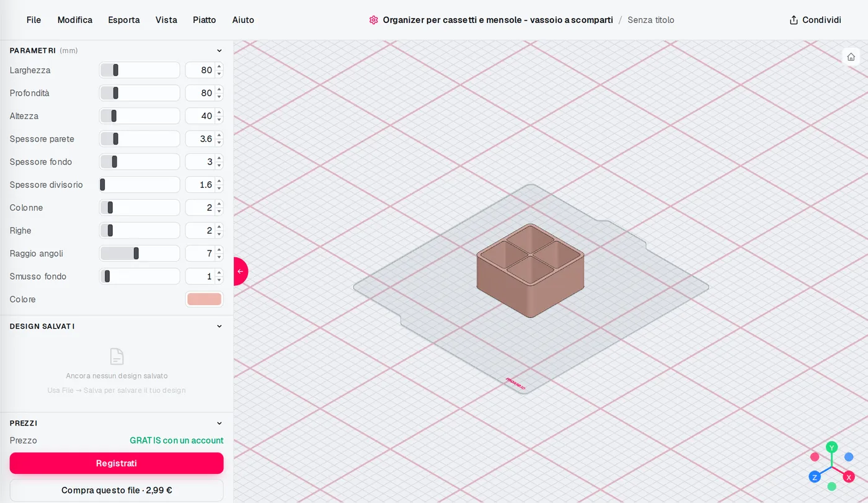Viewport: 868px width, 503px height.
Task: Decrease Smusso fondo with down arrow
Action: [219, 280]
